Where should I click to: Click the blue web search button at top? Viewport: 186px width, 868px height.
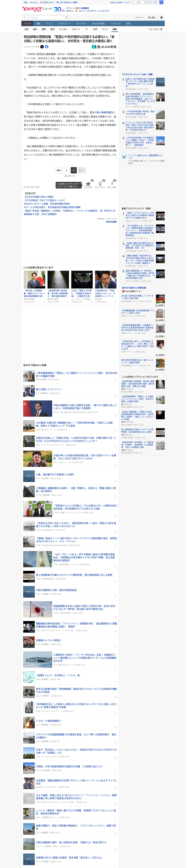(161, 2)
